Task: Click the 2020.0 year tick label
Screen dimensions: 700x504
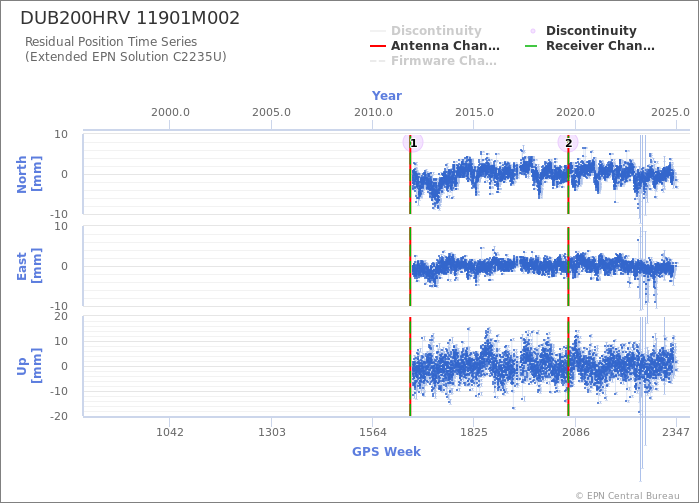Action: 575,112
